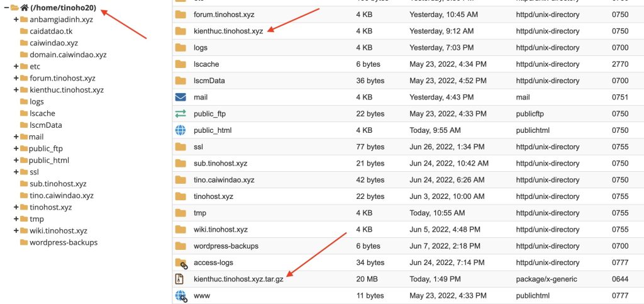
Task: Click the 2770 permissions cell
Action: [x=619, y=64]
